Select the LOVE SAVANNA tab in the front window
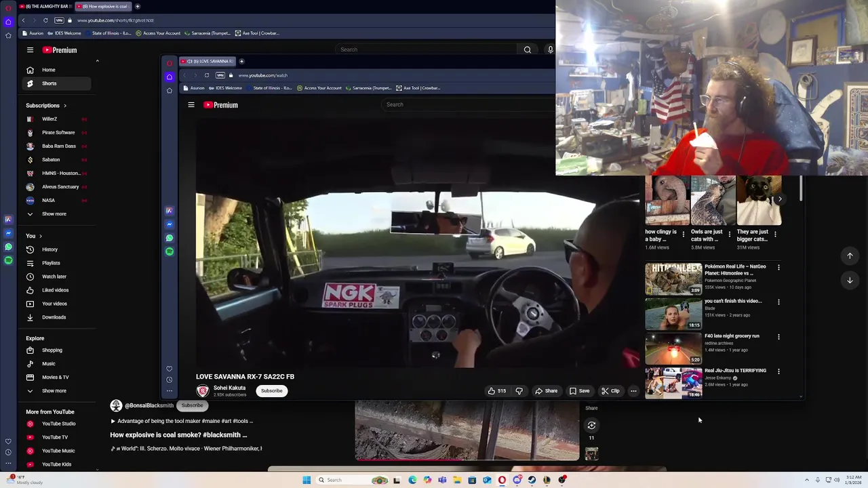 tap(207, 61)
